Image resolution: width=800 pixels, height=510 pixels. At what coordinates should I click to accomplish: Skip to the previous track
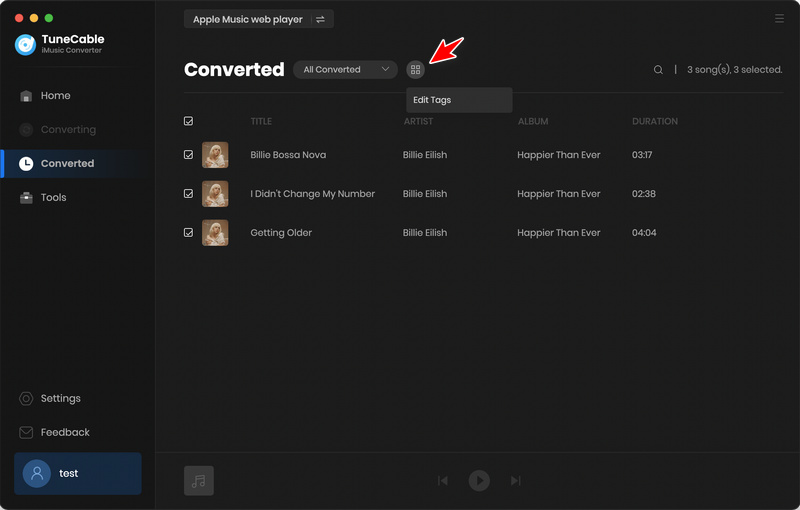(443, 480)
